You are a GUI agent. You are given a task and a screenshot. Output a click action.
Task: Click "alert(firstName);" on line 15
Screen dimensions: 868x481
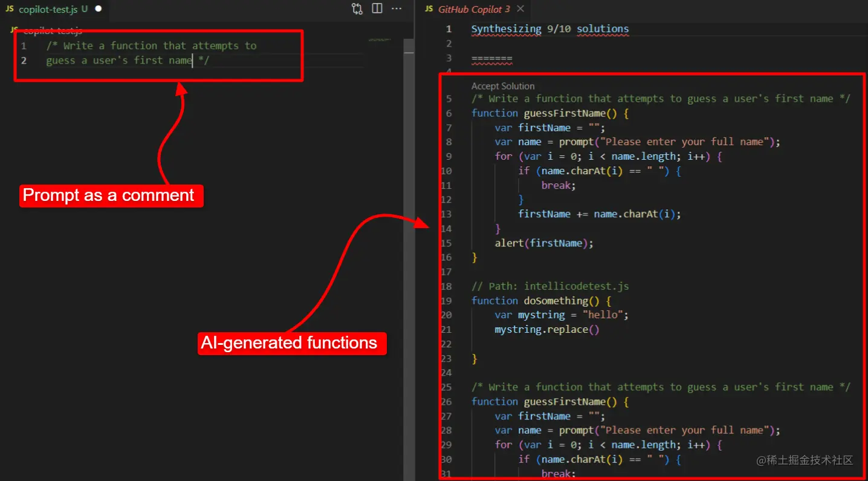(x=544, y=243)
